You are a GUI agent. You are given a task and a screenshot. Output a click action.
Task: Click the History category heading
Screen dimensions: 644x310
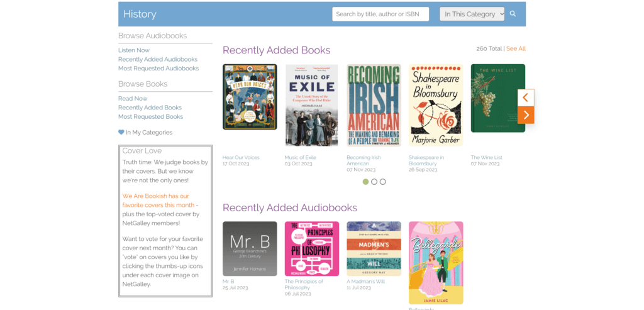pyautogui.click(x=140, y=14)
